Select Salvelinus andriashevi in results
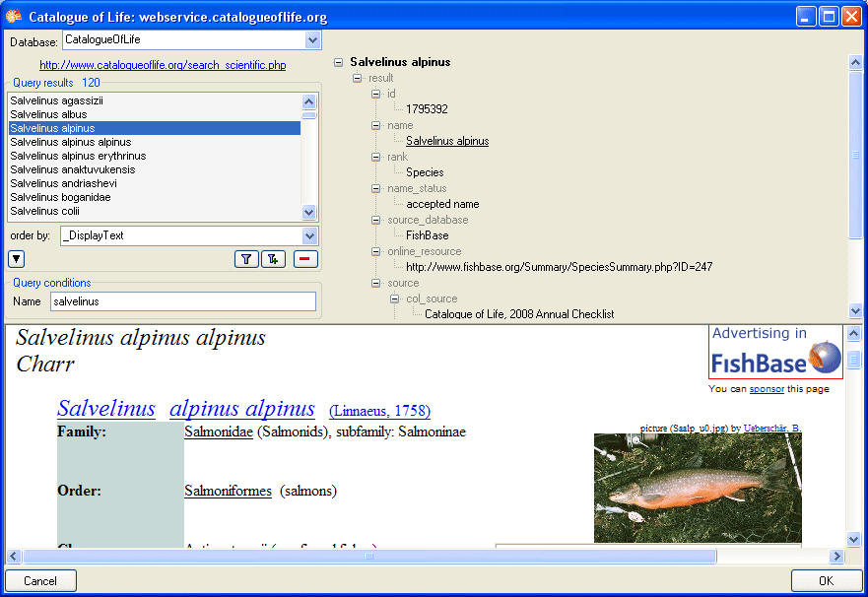Image resolution: width=868 pixels, height=597 pixels. pyautogui.click(x=155, y=183)
